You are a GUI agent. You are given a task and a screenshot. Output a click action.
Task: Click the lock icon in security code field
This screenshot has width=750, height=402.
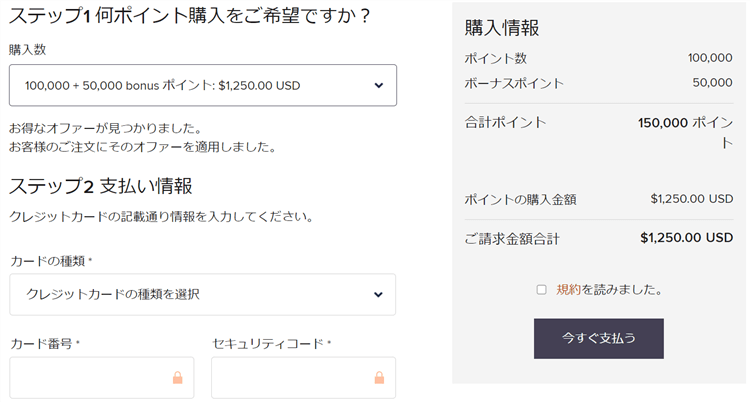[x=379, y=378]
